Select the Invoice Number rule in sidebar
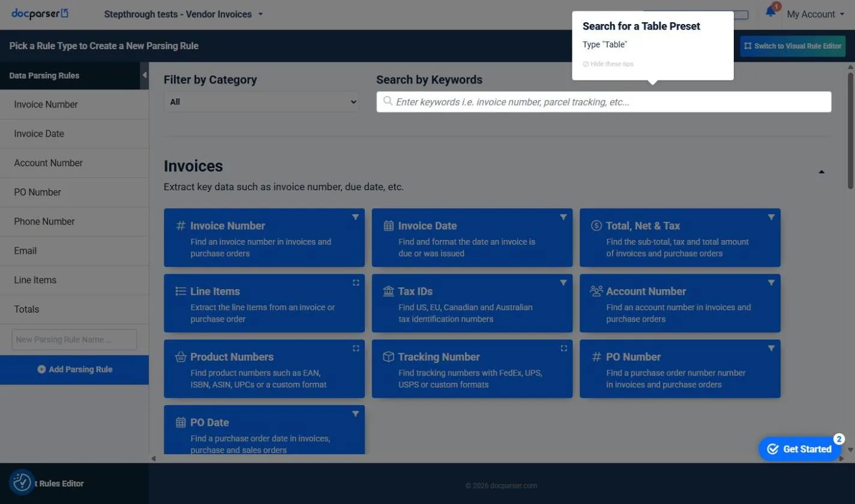The height and width of the screenshot is (504, 855). coord(74,104)
